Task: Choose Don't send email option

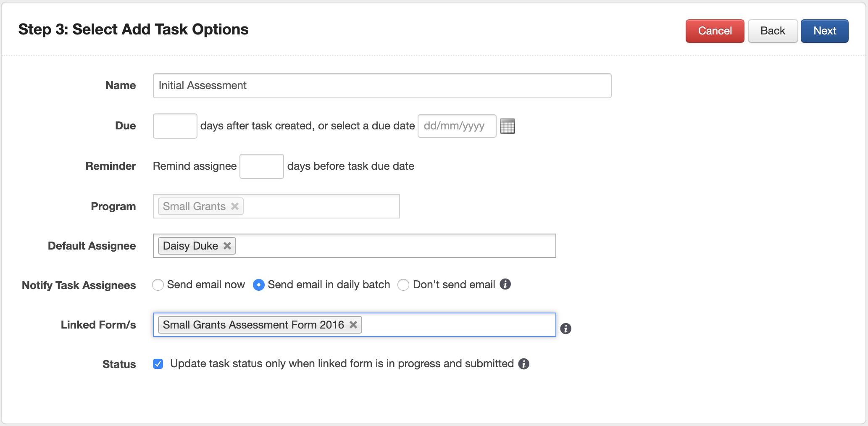Action: pyautogui.click(x=403, y=285)
